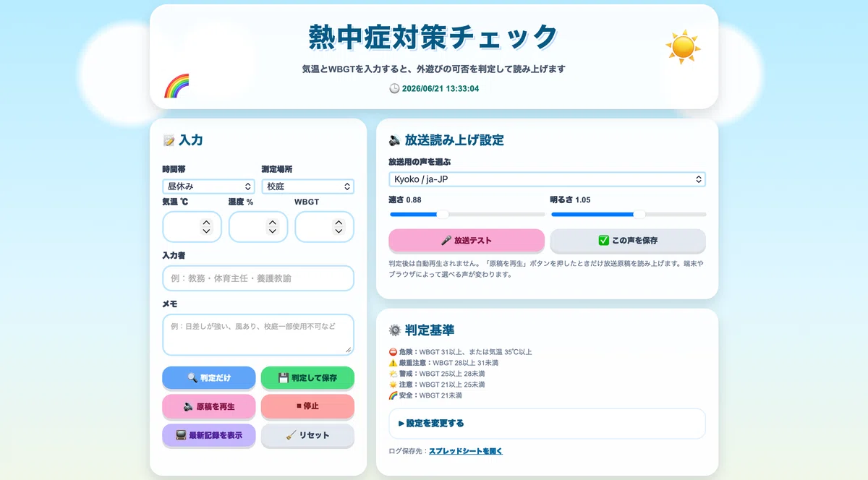Click the 明るさ slider handle
This screenshot has width=868, height=480.
pyautogui.click(x=639, y=214)
